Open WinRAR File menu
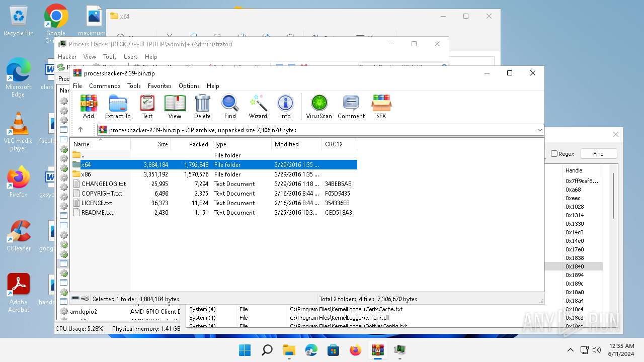The height and width of the screenshot is (362, 644). pos(77,86)
